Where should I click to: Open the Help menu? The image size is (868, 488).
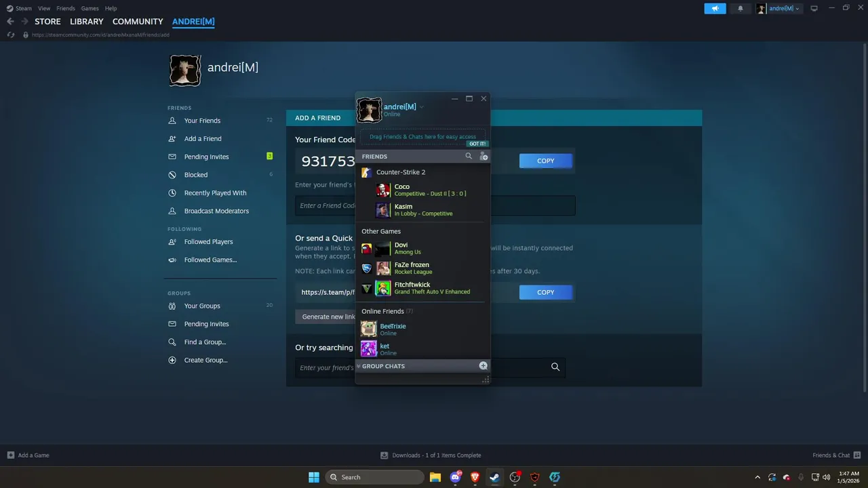[x=111, y=8]
